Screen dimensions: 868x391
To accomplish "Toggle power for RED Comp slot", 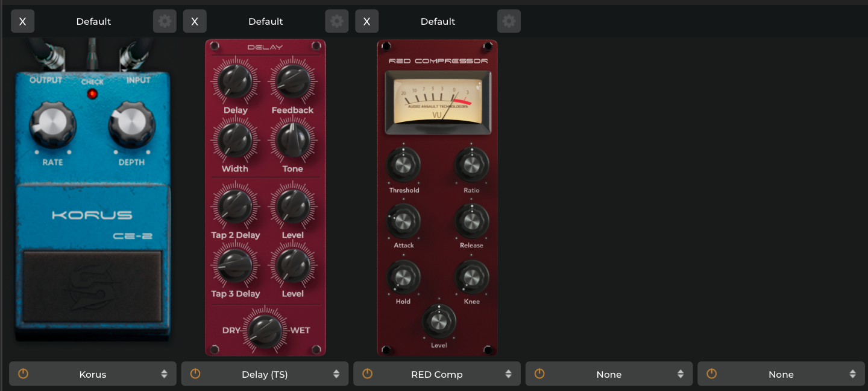I will 367,374.
